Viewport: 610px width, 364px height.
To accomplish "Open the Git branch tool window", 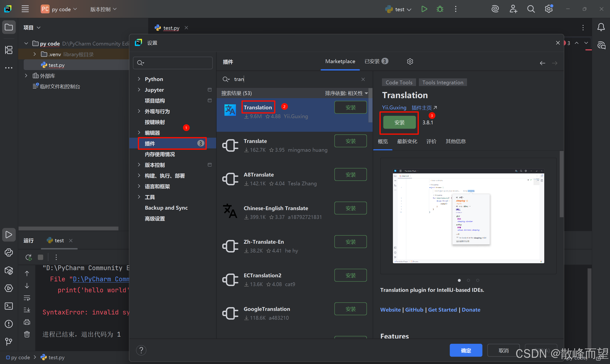I will (9, 341).
